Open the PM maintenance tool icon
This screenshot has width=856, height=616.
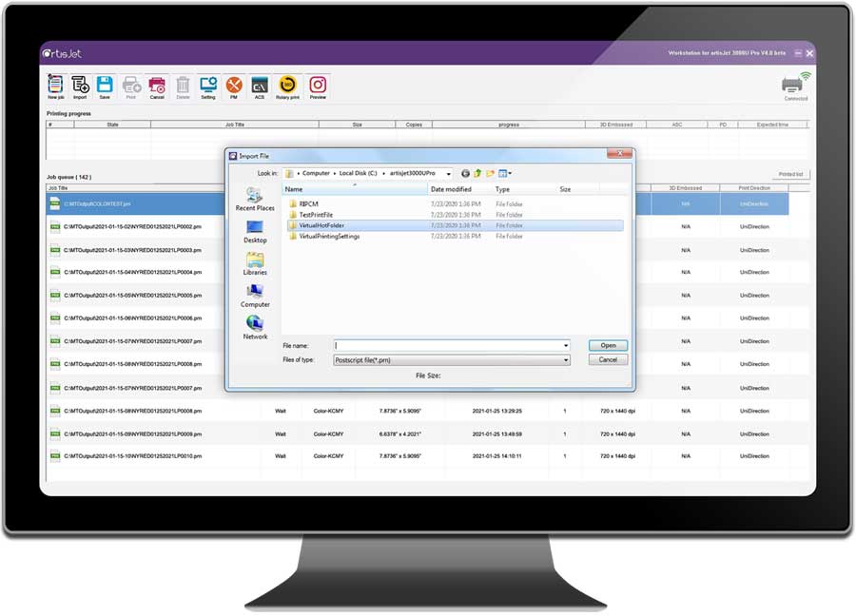tap(234, 86)
